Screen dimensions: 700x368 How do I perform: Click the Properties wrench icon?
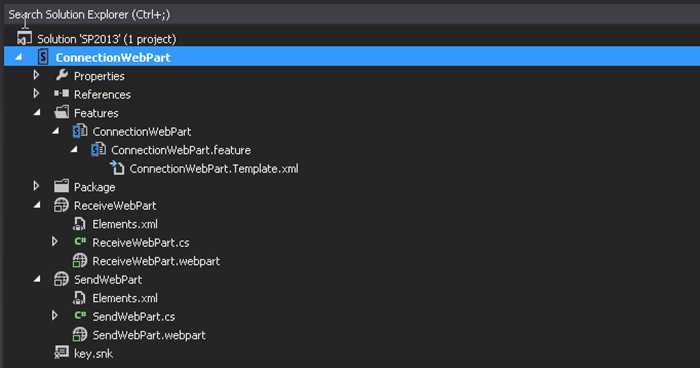tap(62, 75)
